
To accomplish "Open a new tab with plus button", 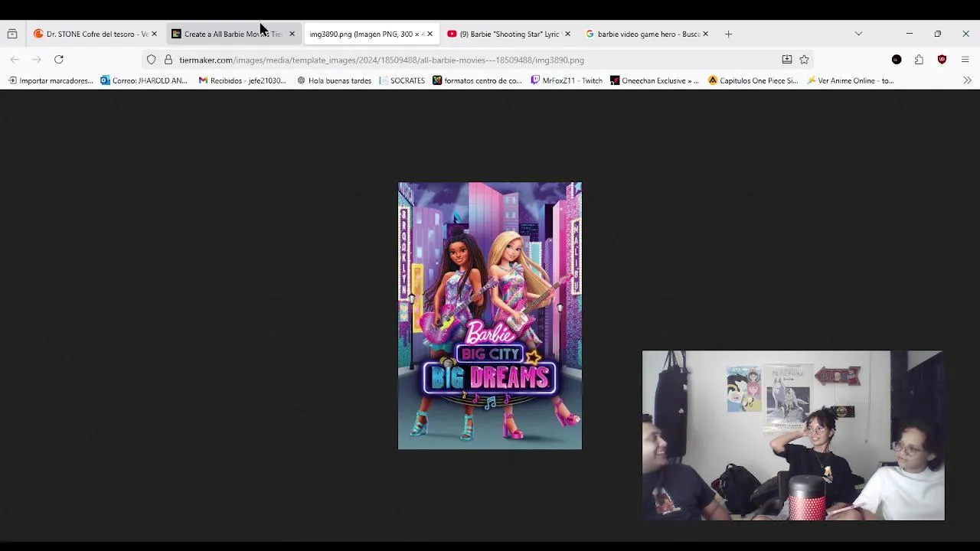I will [729, 34].
